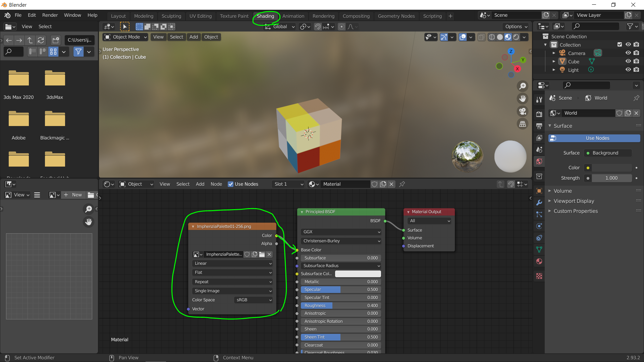This screenshot has height=362, width=644.
Task: Click the camera view icon in viewport
Action: click(523, 111)
